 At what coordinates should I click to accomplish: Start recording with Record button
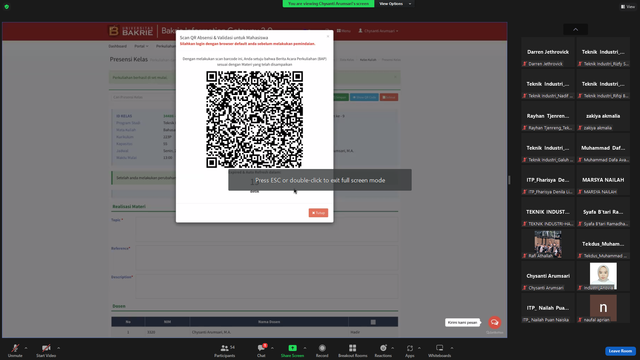click(322, 350)
